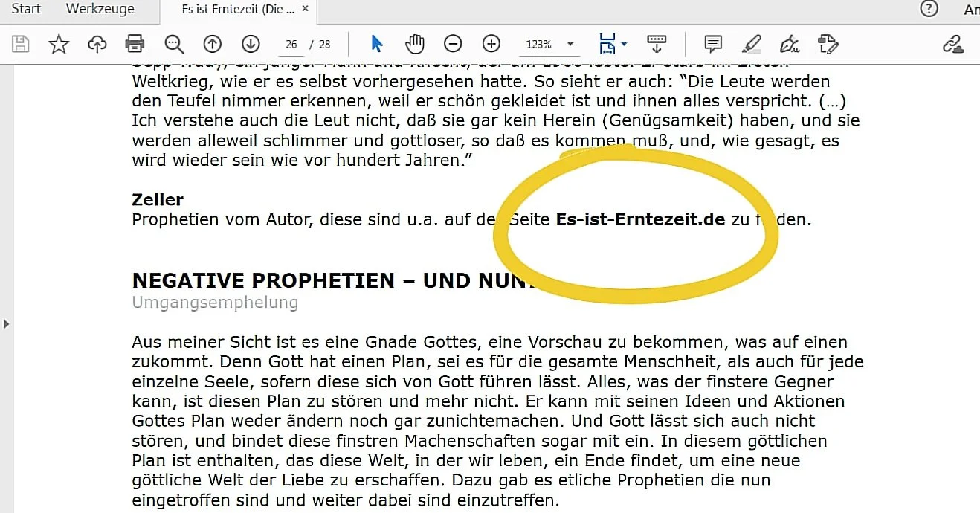Select the arrow selection tool
The width and height of the screenshot is (980, 513).
pyautogui.click(x=377, y=44)
